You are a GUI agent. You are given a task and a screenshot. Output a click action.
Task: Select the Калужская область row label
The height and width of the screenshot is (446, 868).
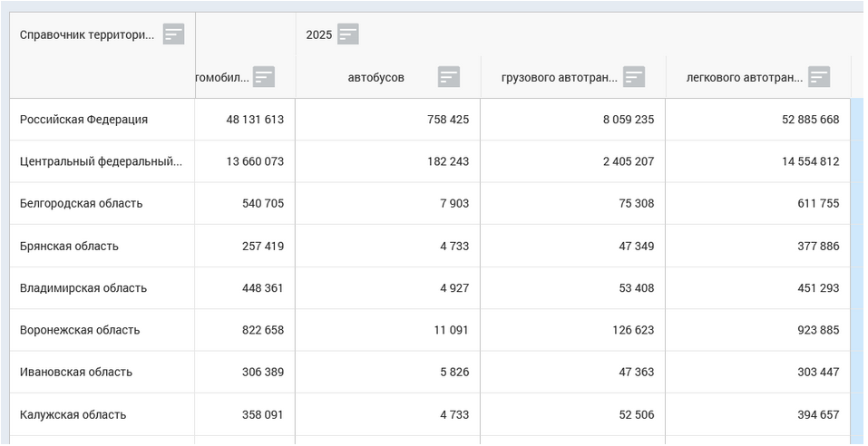coord(73,415)
